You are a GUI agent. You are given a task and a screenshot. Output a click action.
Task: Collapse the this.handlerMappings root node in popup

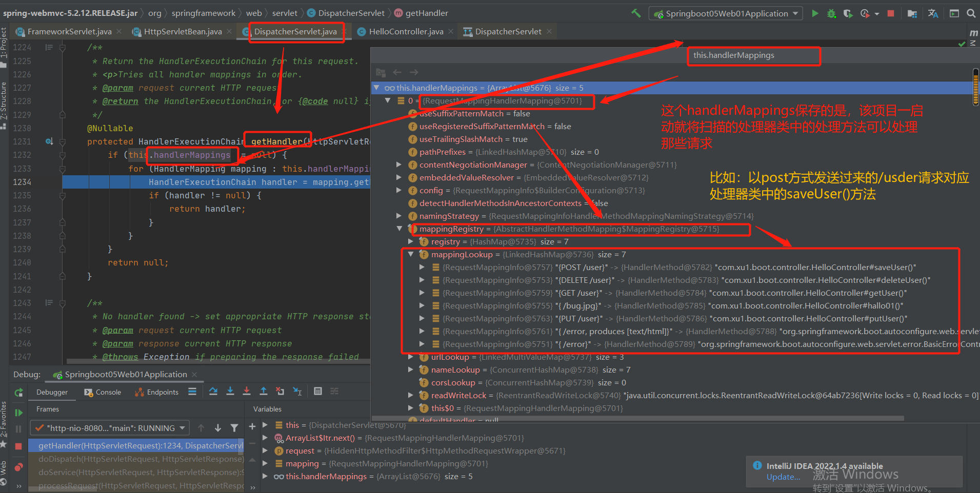click(x=376, y=88)
